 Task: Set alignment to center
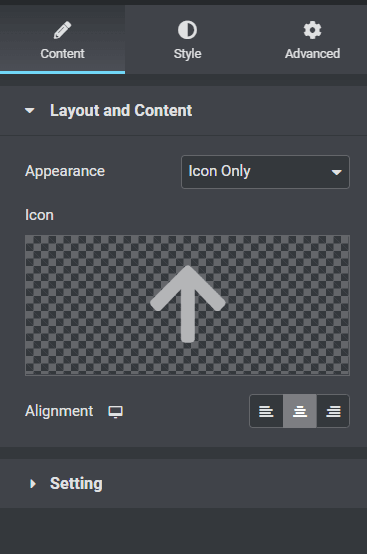[300, 411]
